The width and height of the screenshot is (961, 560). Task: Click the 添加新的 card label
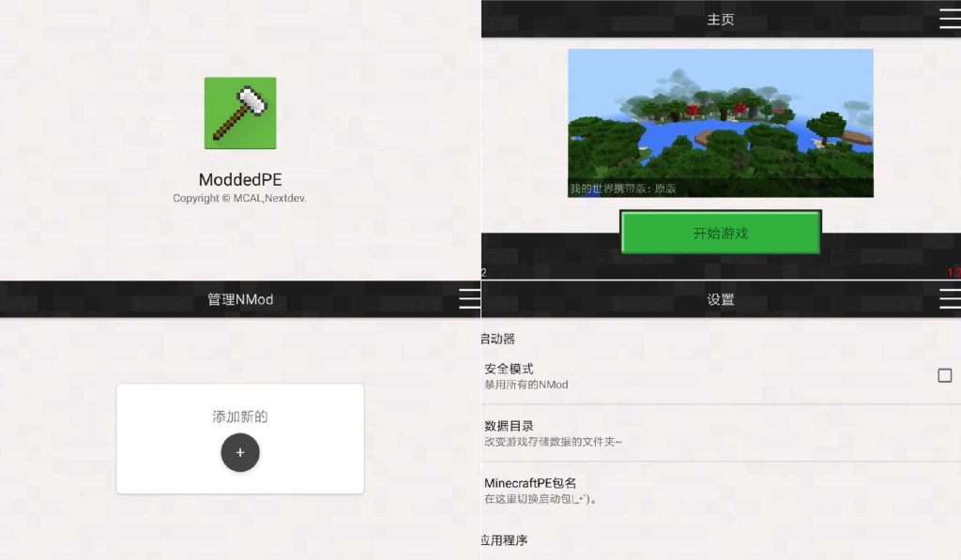tap(240, 416)
